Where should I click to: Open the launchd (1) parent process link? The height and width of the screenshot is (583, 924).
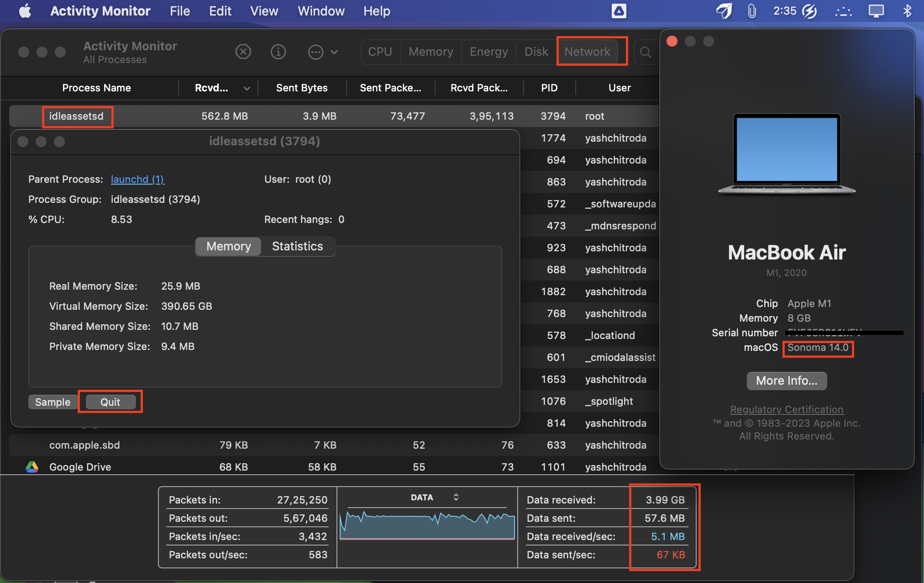pos(137,179)
